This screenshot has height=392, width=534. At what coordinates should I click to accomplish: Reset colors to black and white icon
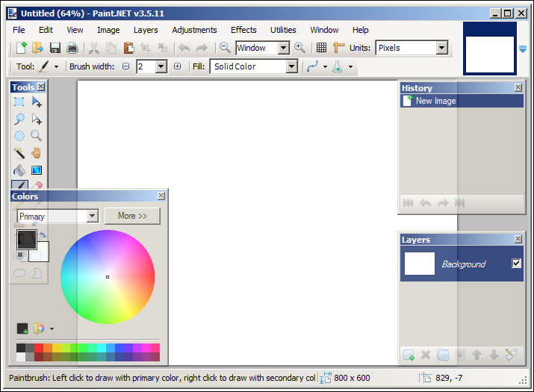click(20, 255)
